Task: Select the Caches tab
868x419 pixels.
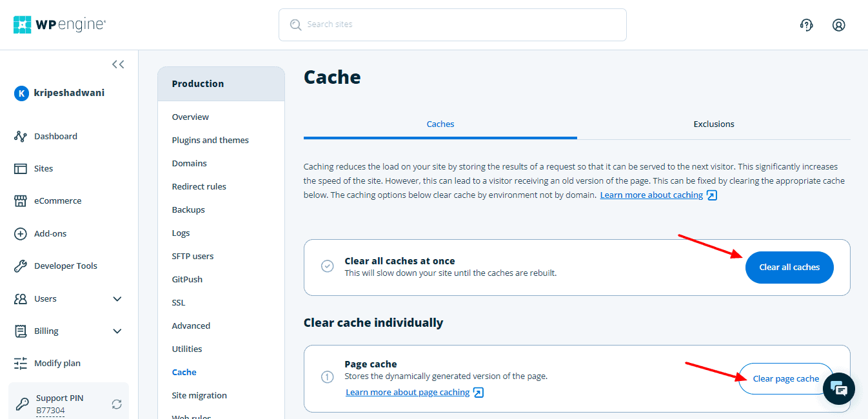Action: coord(440,124)
